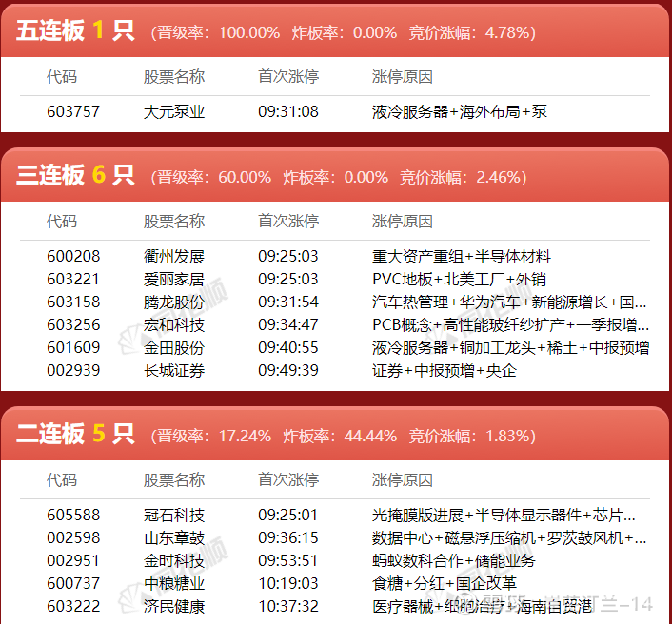Click time 09:36:15 for 山东章鼓

(x=288, y=538)
